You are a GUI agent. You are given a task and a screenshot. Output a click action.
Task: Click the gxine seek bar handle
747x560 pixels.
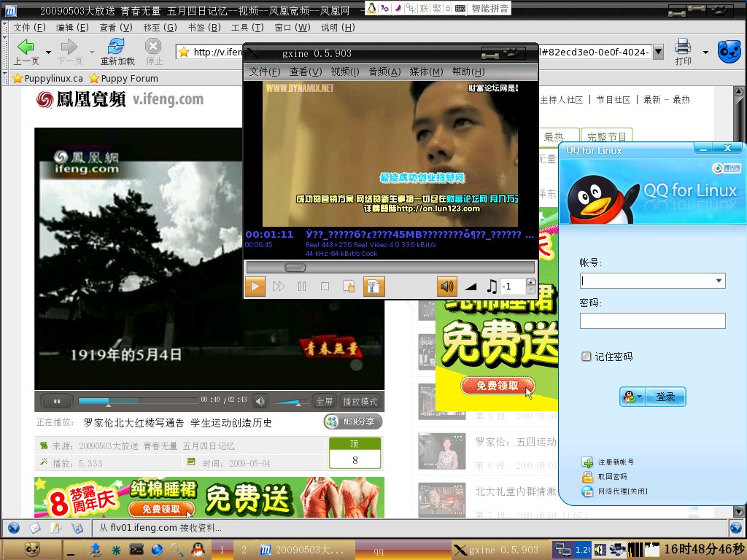tap(295, 268)
